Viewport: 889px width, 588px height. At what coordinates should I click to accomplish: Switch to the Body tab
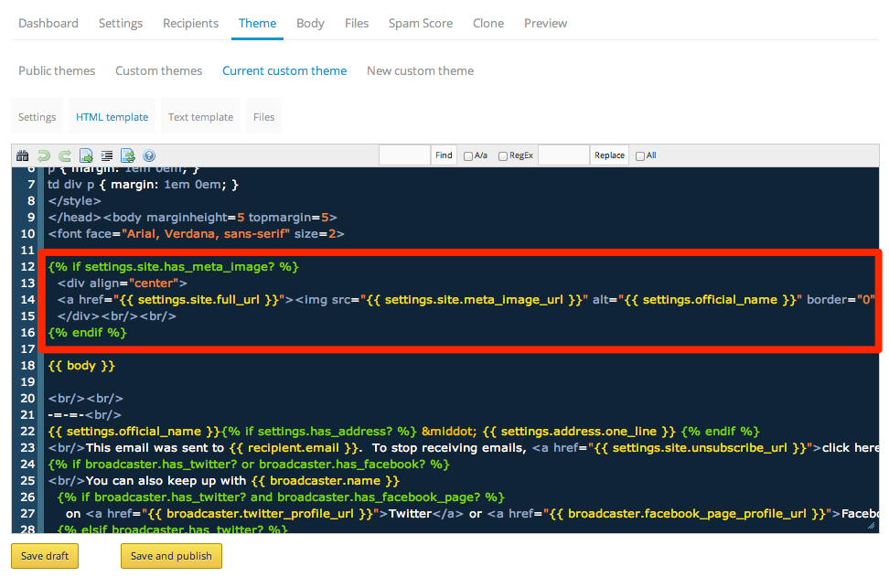click(310, 23)
